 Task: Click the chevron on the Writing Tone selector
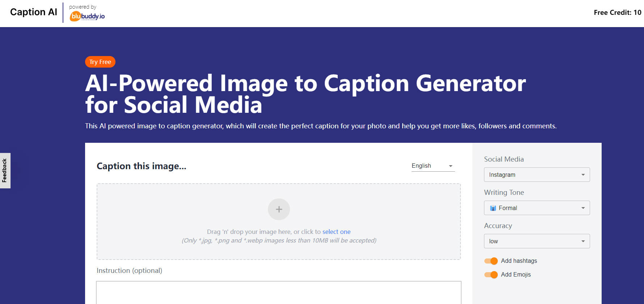click(583, 208)
